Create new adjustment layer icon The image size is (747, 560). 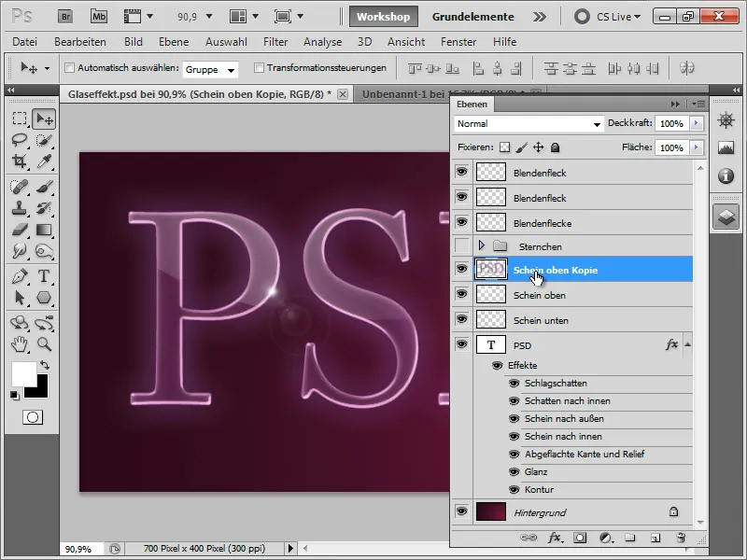pos(605,538)
